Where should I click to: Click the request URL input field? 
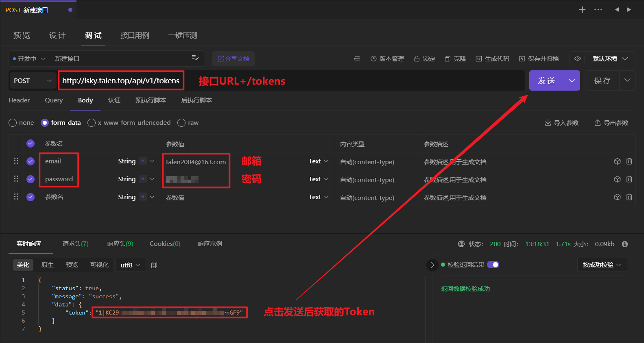(121, 80)
